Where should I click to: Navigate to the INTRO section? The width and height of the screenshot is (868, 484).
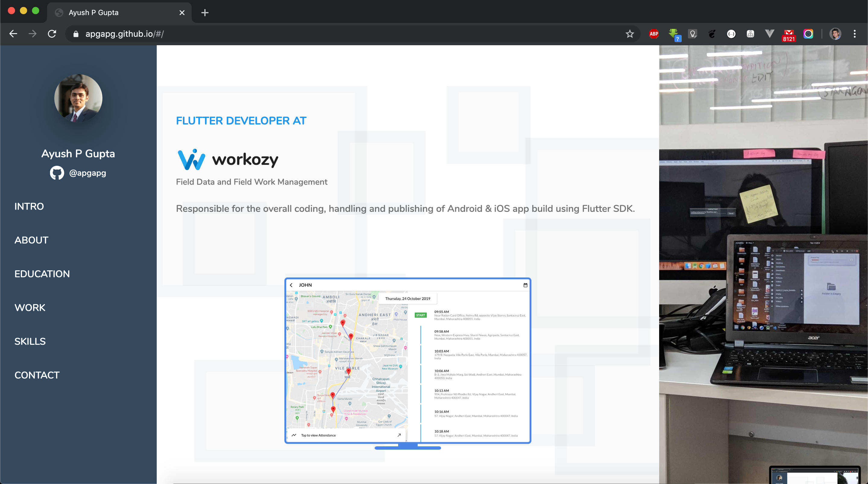tap(29, 206)
